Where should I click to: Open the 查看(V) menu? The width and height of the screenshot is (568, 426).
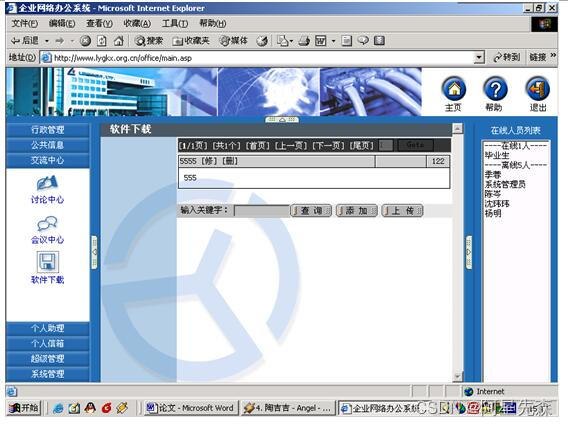click(x=99, y=24)
